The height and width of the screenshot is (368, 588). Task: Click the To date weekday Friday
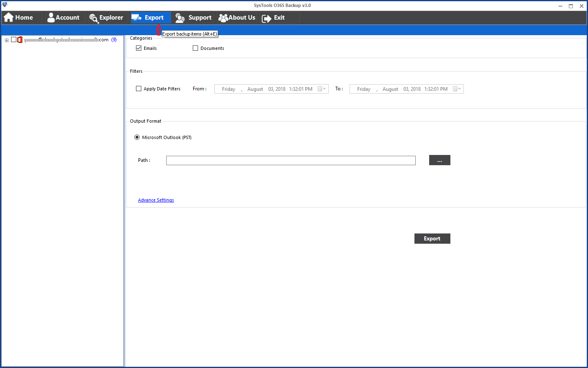point(364,89)
